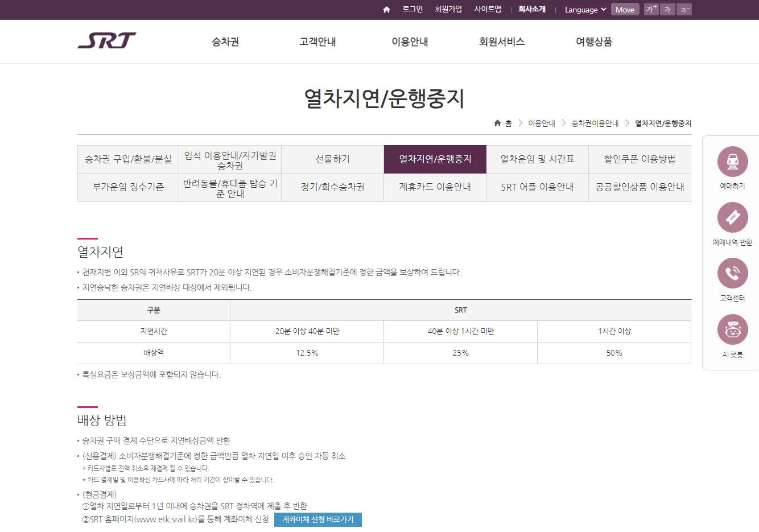Screen dimensions: 759x532
Task: Select the 반려동물/휴대품 탑승 기준 안내 tab
Action: pos(230,187)
